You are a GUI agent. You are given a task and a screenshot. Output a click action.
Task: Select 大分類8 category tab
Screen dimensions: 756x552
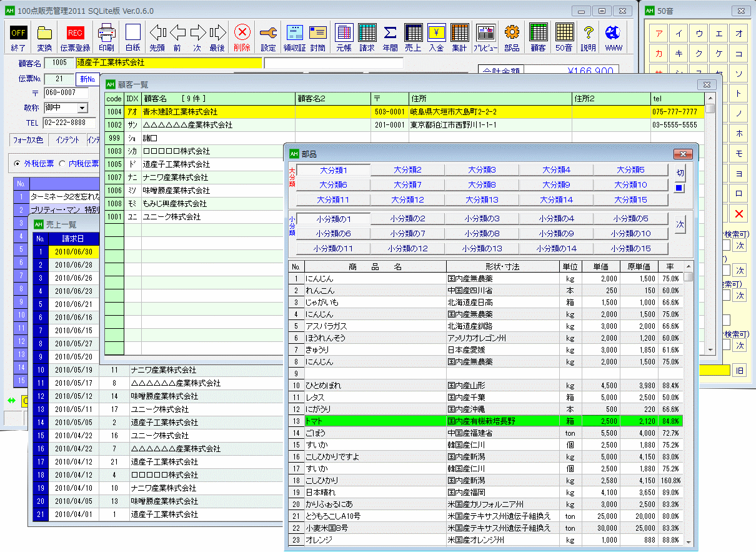pos(482,185)
